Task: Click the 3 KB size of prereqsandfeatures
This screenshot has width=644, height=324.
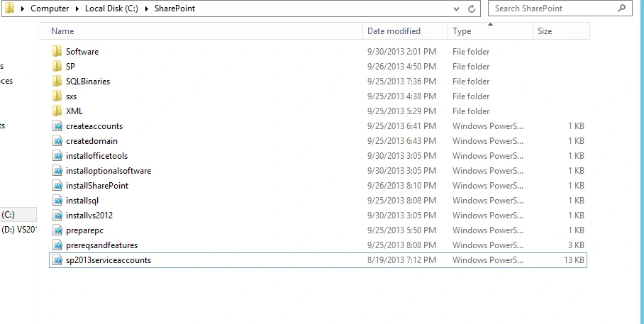Action: [x=576, y=245]
